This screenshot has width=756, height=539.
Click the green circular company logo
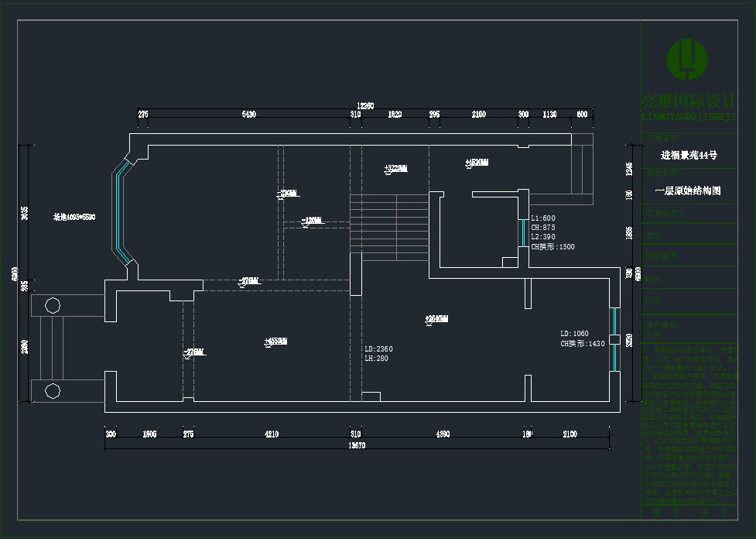pyautogui.click(x=687, y=58)
